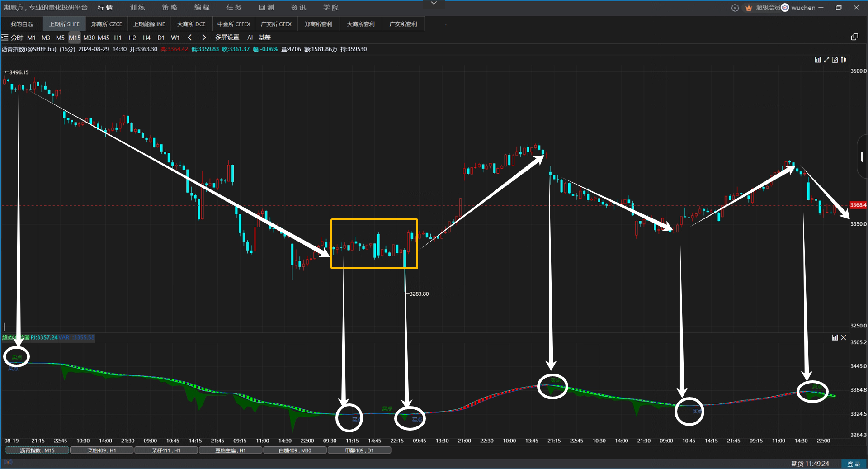Switch to 中金所 CFFEX tab
The height and width of the screenshot is (469, 868).
click(234, 24)
